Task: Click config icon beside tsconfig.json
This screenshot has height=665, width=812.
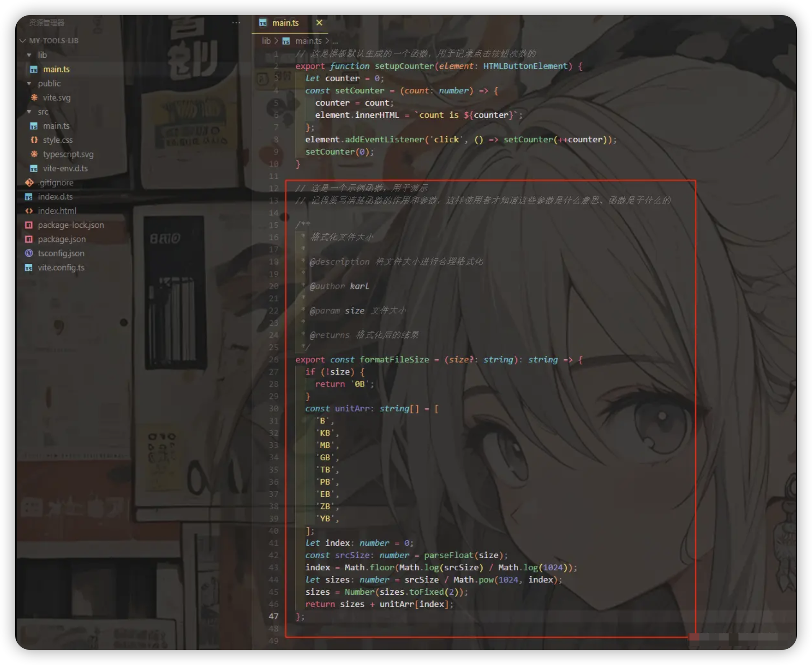Action: click(x=29, y=253)
